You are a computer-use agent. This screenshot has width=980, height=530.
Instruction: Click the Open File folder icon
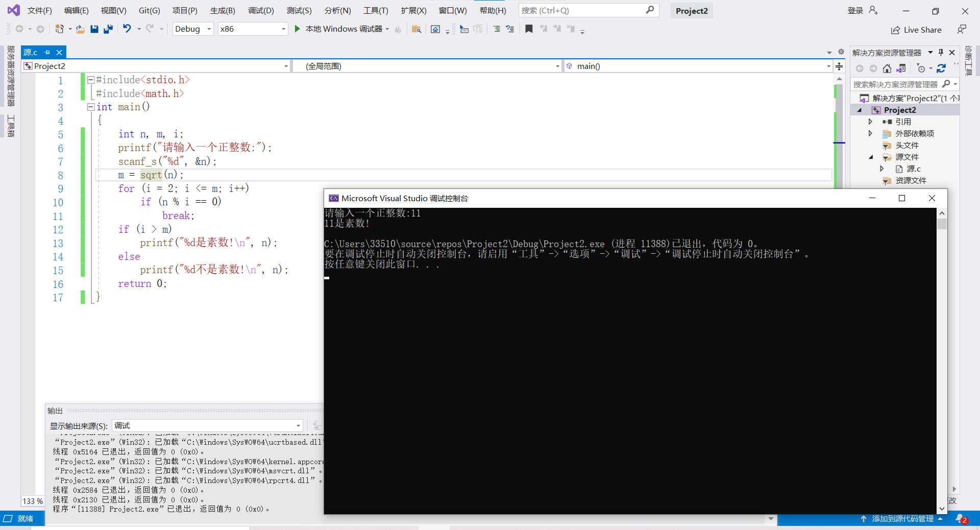(x=80, y=29)
